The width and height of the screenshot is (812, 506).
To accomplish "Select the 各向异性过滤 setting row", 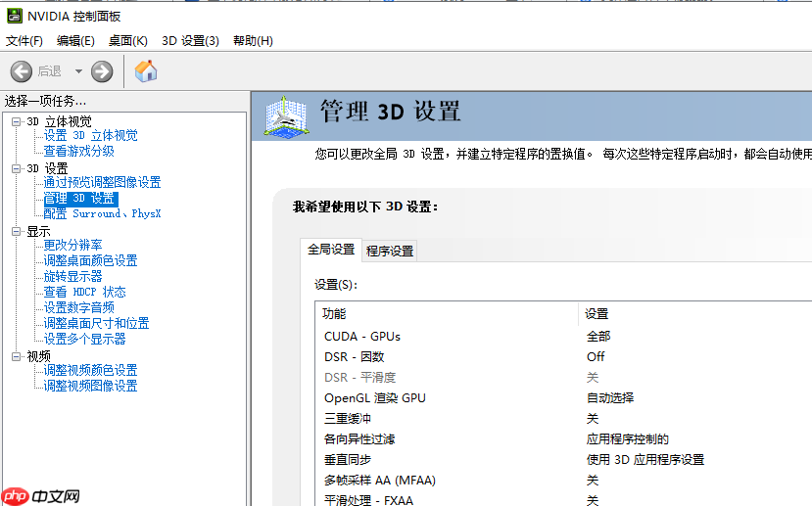I will coord(564,439).
